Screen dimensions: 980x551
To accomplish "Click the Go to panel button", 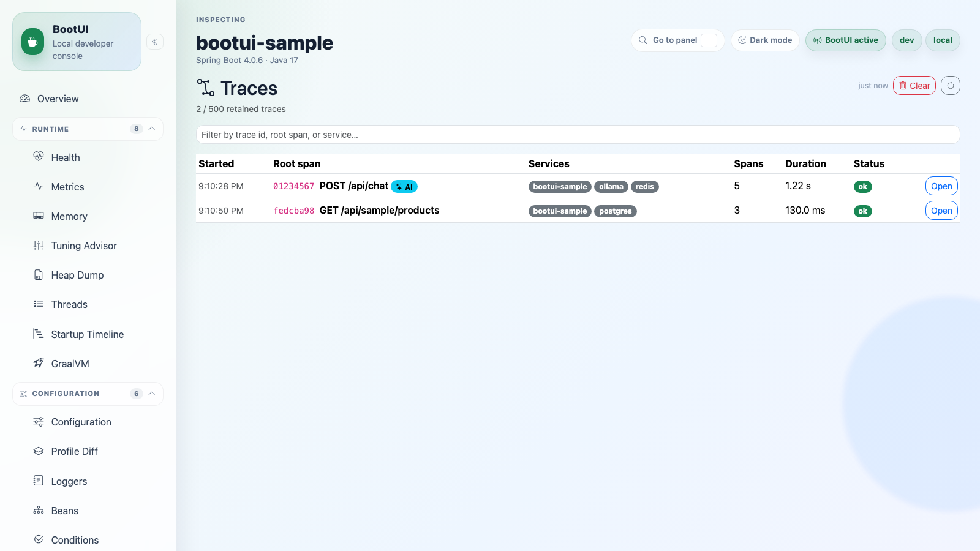I will click(678, 40).
